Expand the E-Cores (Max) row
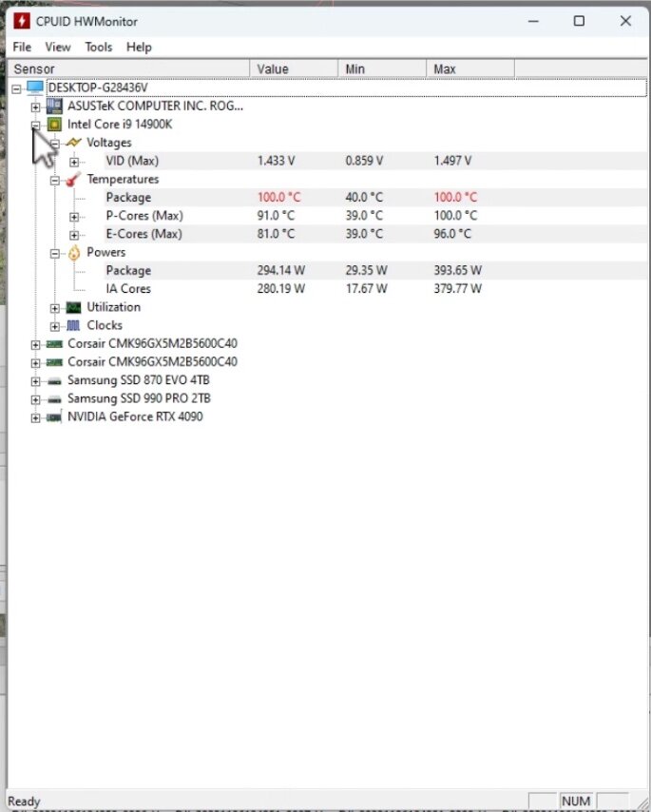This screenshot has width=651, height=812. coord(74,235)
